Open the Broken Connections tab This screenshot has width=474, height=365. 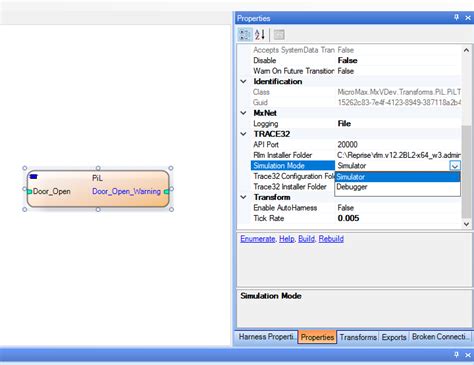tap(441, 337)
